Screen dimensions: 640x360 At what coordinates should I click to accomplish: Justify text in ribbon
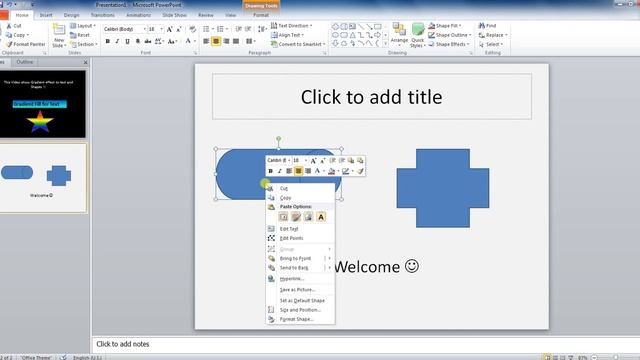[x=236, y=41]
